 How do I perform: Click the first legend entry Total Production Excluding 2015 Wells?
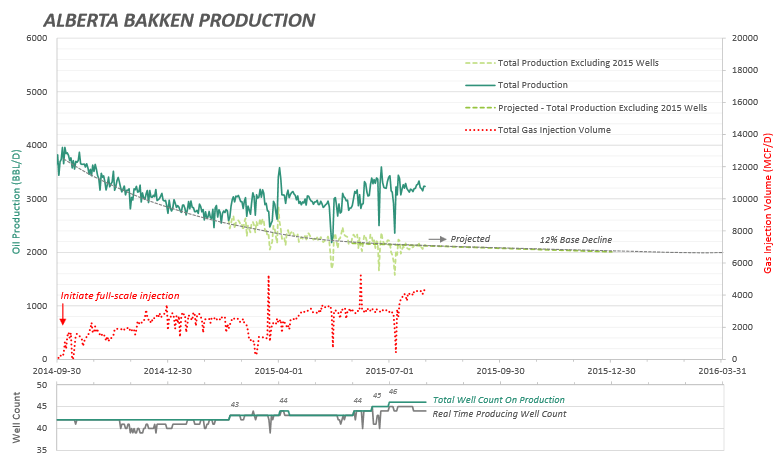tap(578, 63)
